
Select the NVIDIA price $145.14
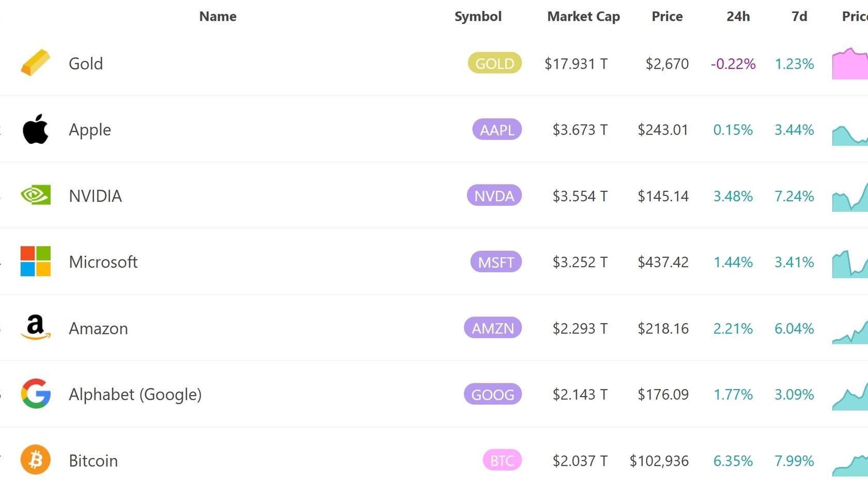[663, 196]
